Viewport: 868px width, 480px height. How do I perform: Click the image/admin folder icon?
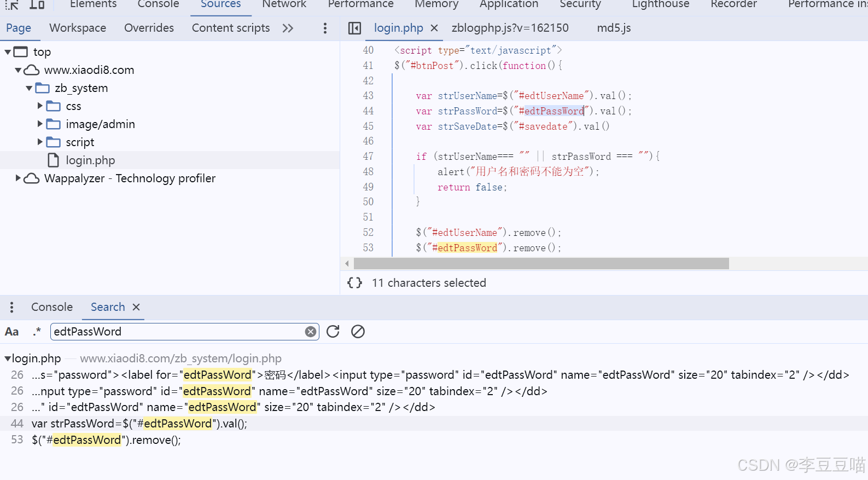[54, 124]
